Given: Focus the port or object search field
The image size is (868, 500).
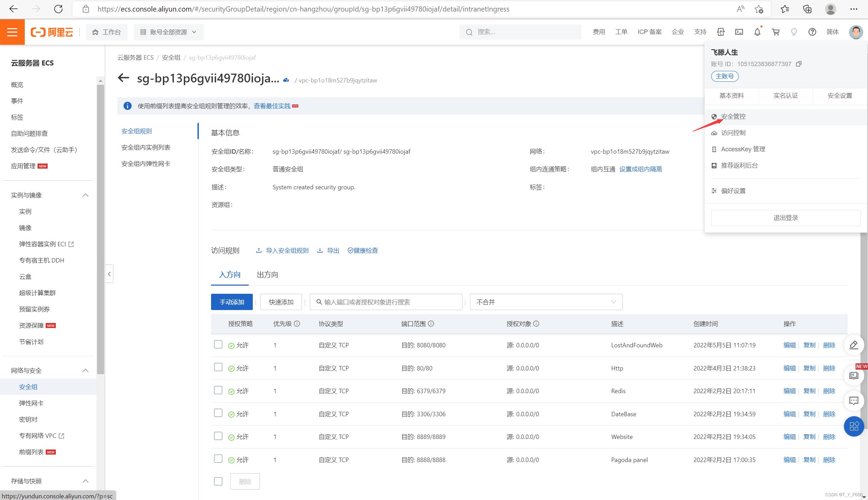Looking at the screenshot, I should (386, 302).
